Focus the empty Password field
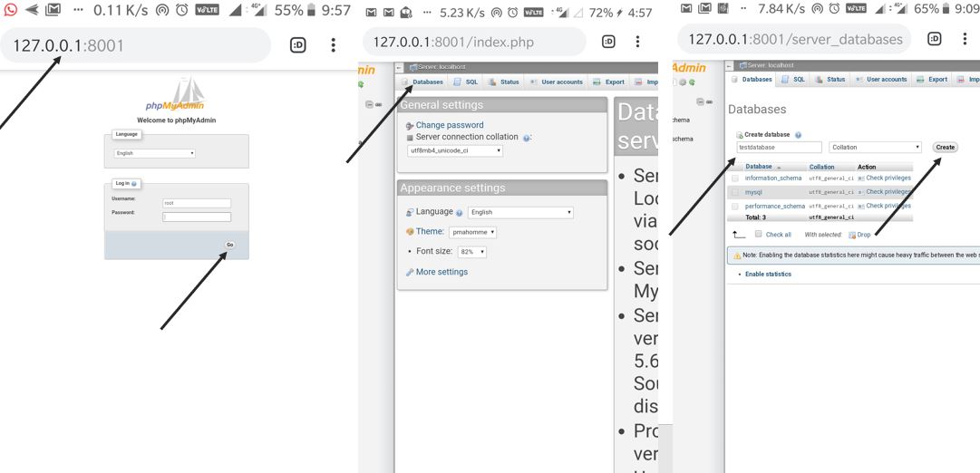Image resolution: width=980 pixels, height=473 pixels. (196, 217)
